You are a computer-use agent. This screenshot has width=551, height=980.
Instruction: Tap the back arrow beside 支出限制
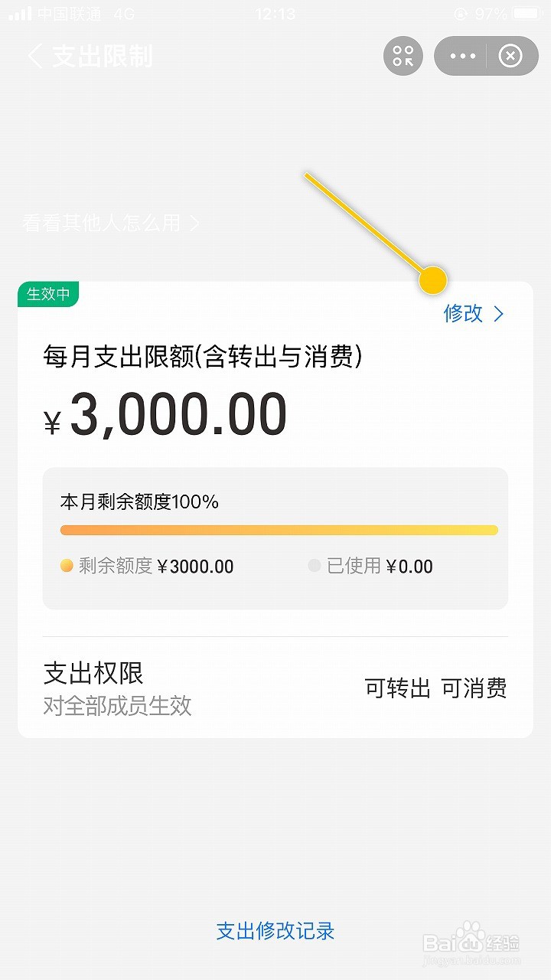tap(35, 56)
